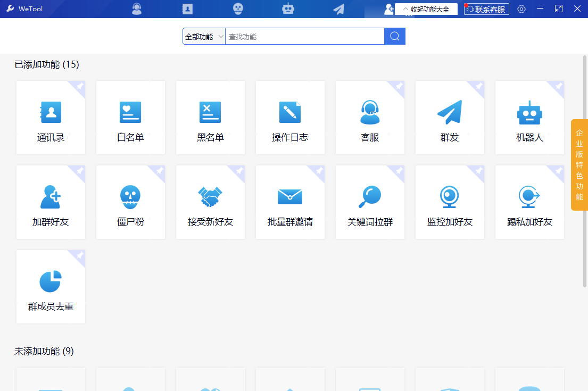
Task: Open the 关键词拉群 magnifier feature
Action: (370, 202)
